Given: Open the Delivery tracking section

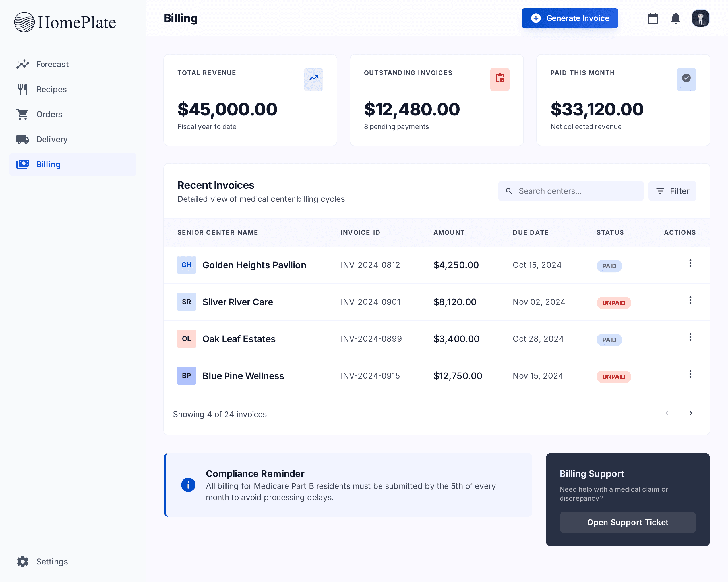Looking at the screenshot, I should [51, 139].
